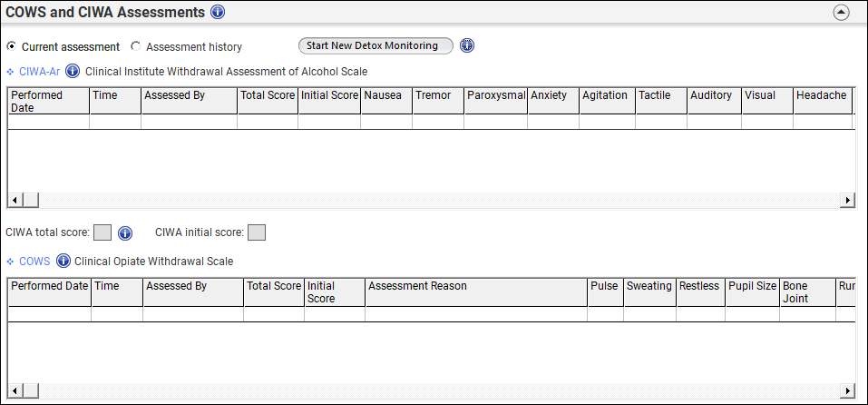Click info icon beside COWS and CIWA Assessments title
The image size is (868, 405).
point(218,13)
